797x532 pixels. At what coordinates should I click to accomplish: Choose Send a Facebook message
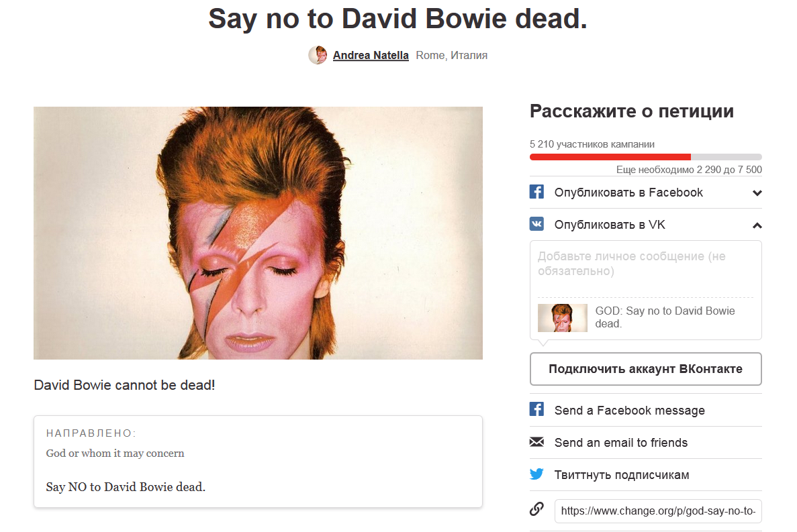click(645, 410)
